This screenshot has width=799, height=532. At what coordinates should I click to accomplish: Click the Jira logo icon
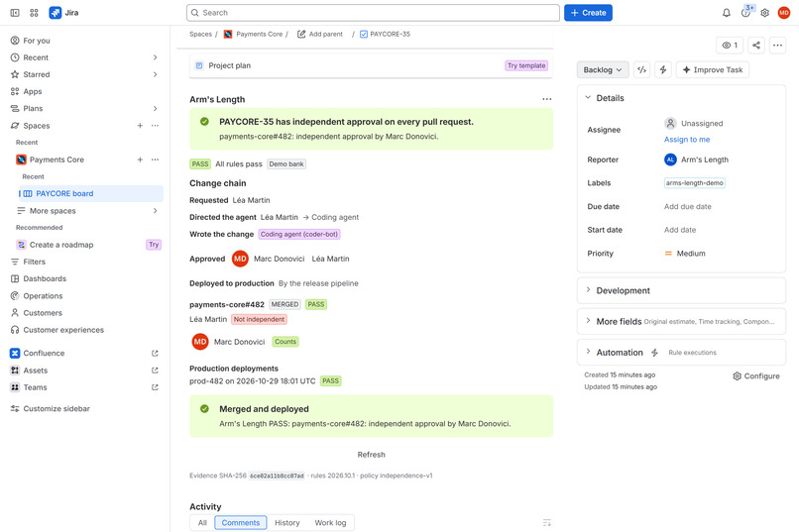click(x=56, y=13)
